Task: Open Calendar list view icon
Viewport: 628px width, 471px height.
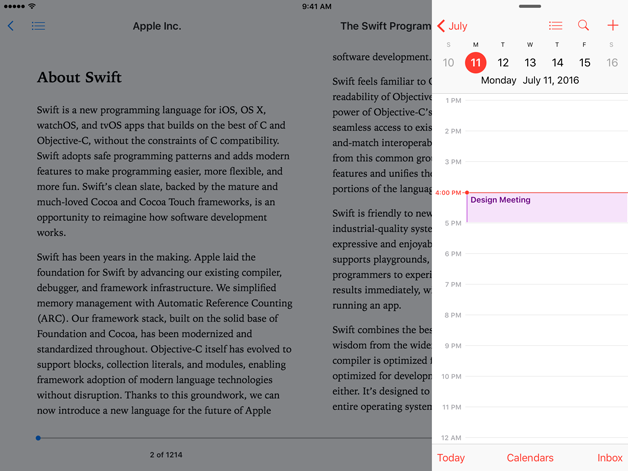Action: click(x=555, y=26)
